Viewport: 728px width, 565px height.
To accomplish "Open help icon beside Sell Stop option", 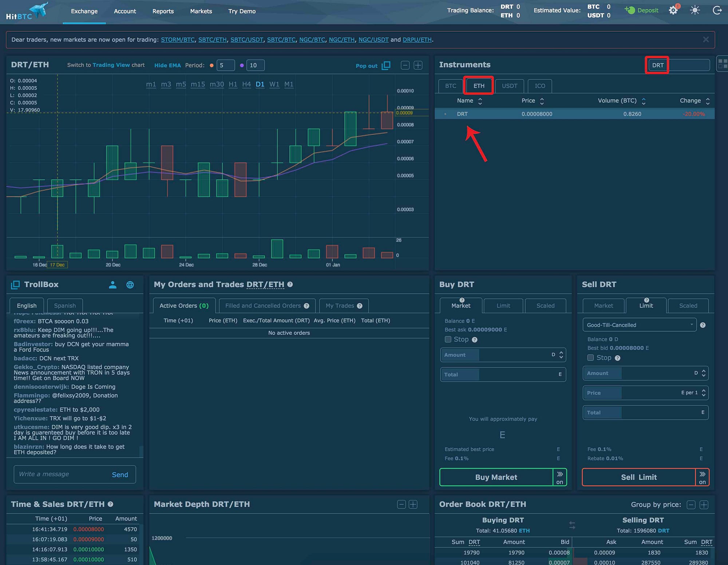I will [x=617, y=358].
